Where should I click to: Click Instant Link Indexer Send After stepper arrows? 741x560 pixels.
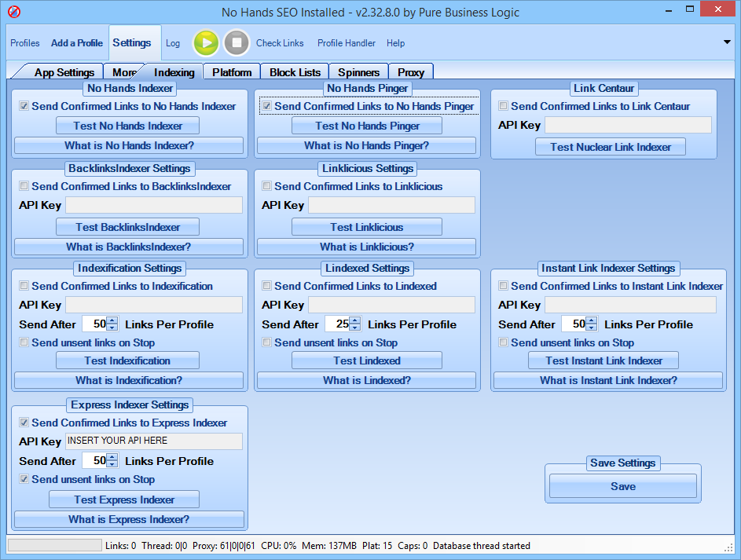pos(591,324)
